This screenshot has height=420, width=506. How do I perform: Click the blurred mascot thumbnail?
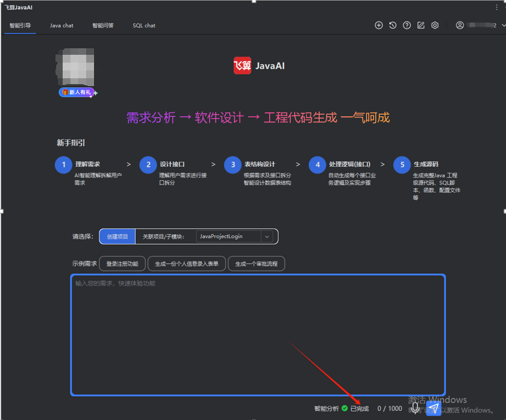[75, 67]
